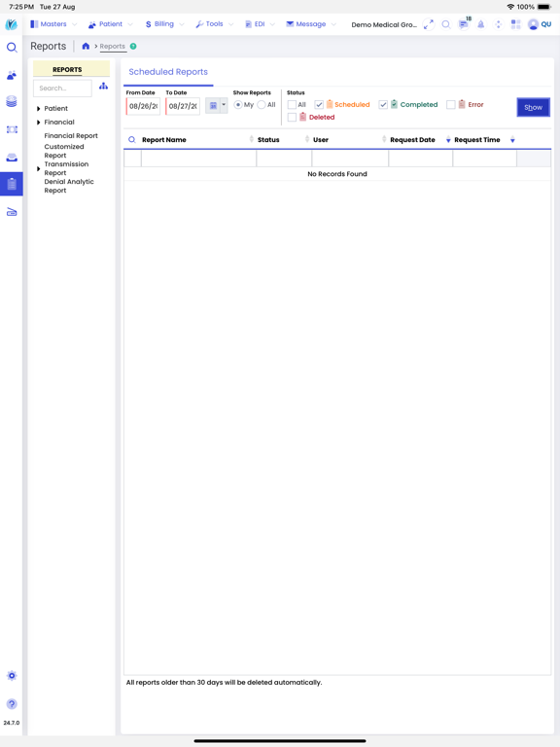560x747 pixels.
Task: Open chat messages icon with 18 badge
Action: 464,24
